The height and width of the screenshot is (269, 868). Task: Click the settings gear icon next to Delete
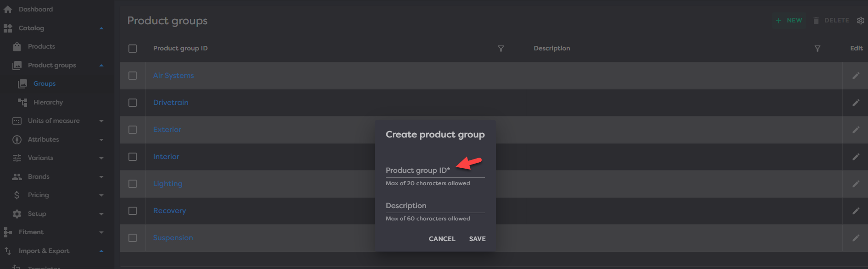860,21
